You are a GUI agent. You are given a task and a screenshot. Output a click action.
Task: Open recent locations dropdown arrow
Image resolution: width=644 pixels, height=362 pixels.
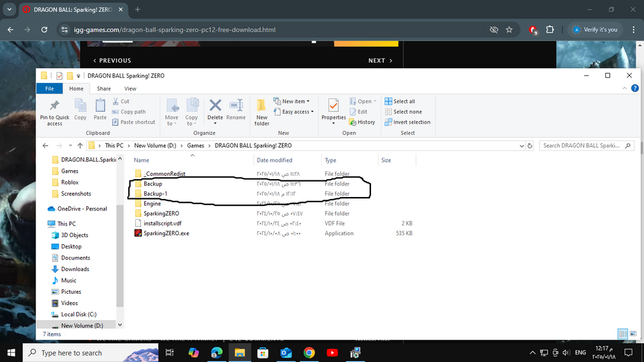tap(70, 146)
